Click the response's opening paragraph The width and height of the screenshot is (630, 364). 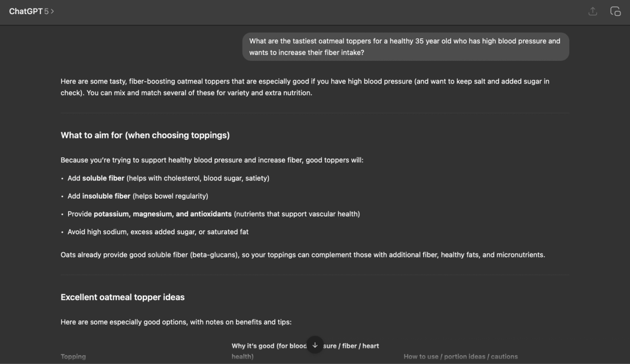304,87
